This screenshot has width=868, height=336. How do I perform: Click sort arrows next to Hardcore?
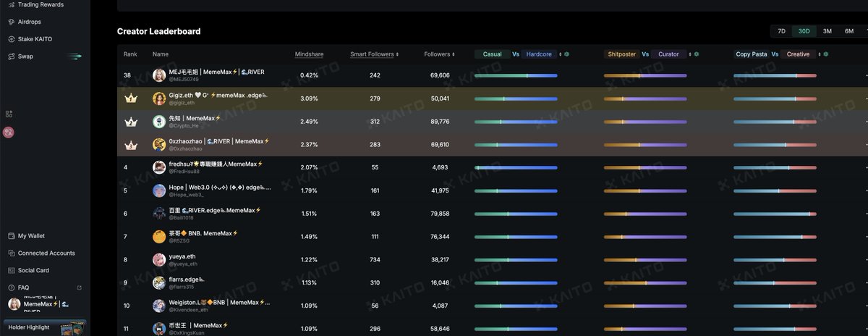point(559,54)
